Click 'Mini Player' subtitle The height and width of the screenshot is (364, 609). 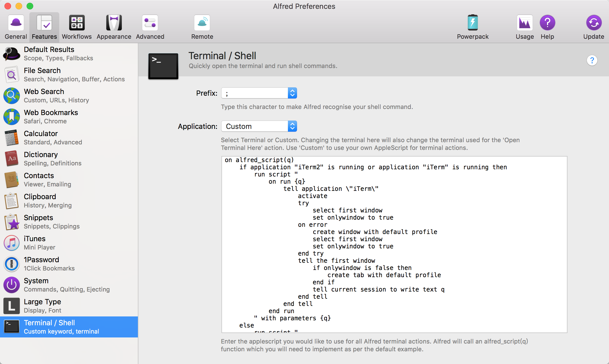pos(40,248)
